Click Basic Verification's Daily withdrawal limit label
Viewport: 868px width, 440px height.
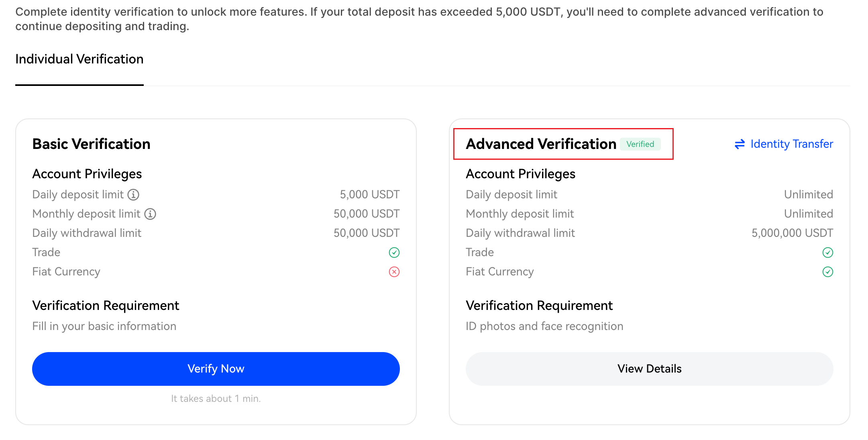coord(87,233)
